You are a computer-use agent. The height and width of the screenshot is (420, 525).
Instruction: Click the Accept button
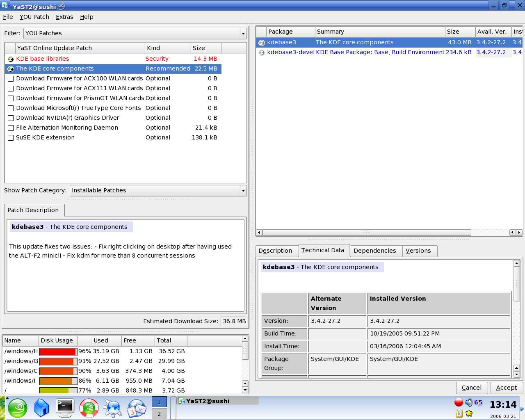(507, 388)
